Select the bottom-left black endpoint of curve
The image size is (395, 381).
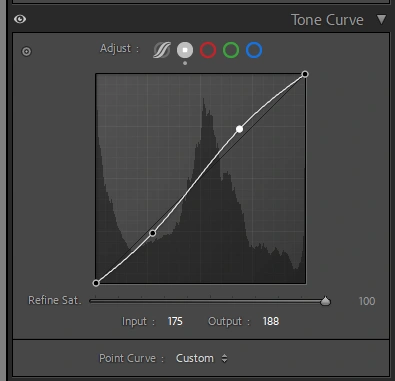pyautogui.click(x=96, y=283)
